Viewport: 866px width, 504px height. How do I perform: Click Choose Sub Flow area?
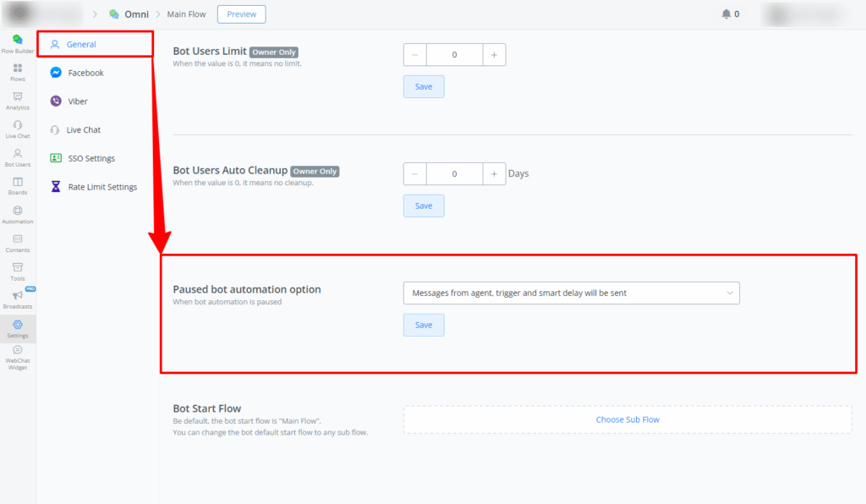[627, 419]
